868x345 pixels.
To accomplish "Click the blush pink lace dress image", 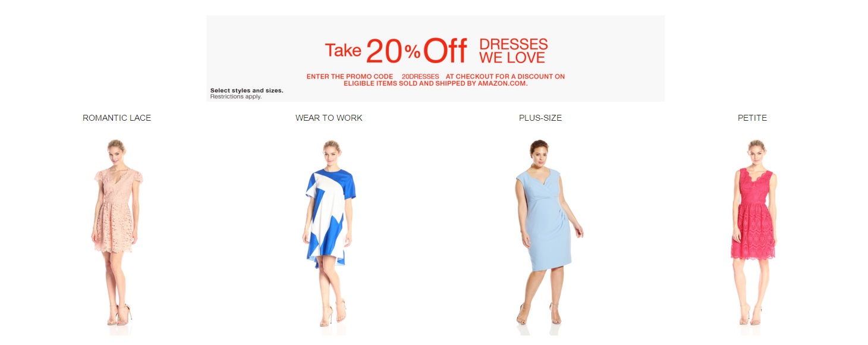I will [x=117, y=233].
